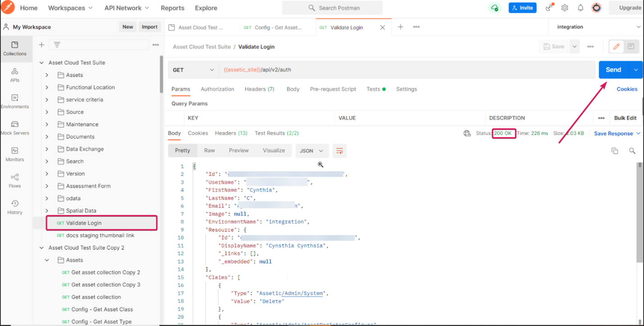This screenshot has width=644, height=326.
Task: Search the response body with magnifier icon
Action: (632, 151)
